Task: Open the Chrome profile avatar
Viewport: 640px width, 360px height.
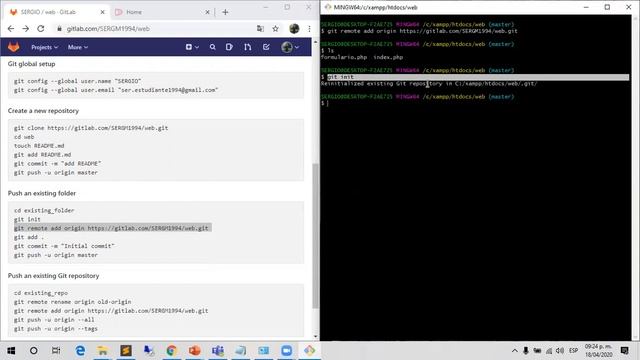Action: [294, 29]
